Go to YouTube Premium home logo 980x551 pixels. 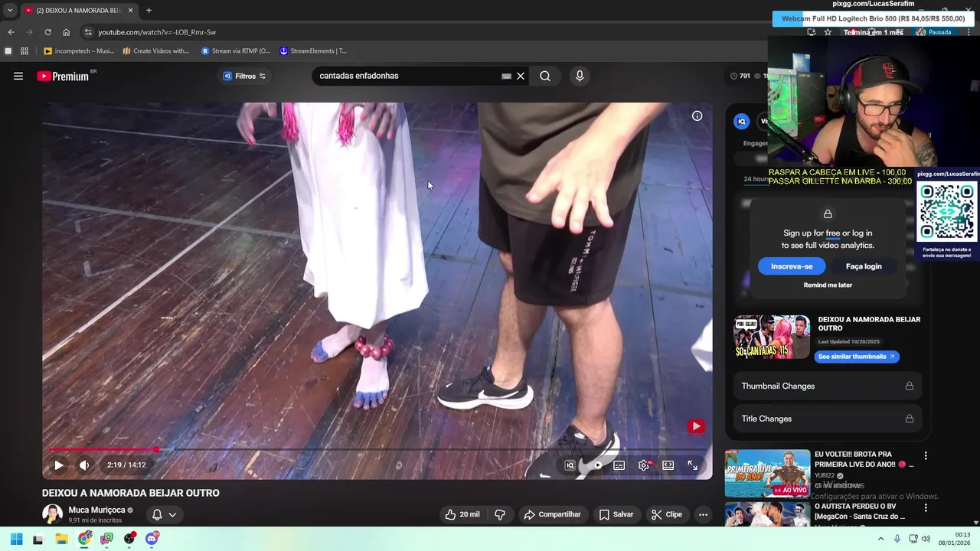pos(63,76)
